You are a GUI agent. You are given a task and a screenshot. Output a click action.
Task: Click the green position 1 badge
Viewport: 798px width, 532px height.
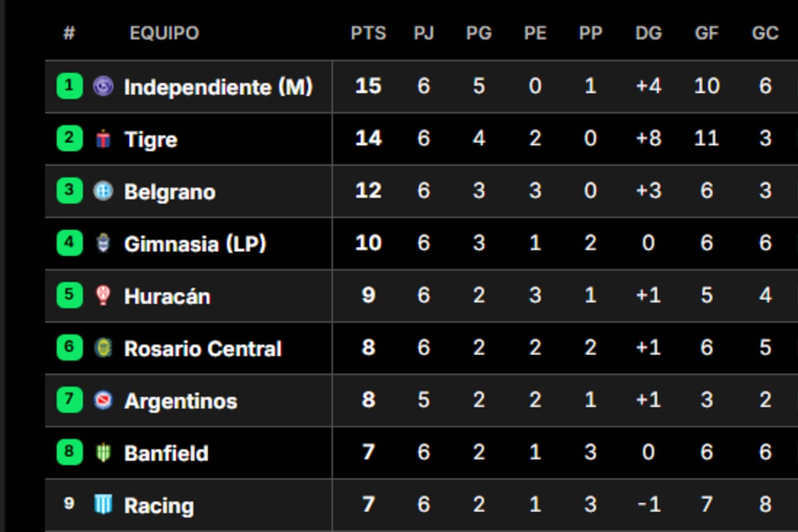[x=69, y=86]
